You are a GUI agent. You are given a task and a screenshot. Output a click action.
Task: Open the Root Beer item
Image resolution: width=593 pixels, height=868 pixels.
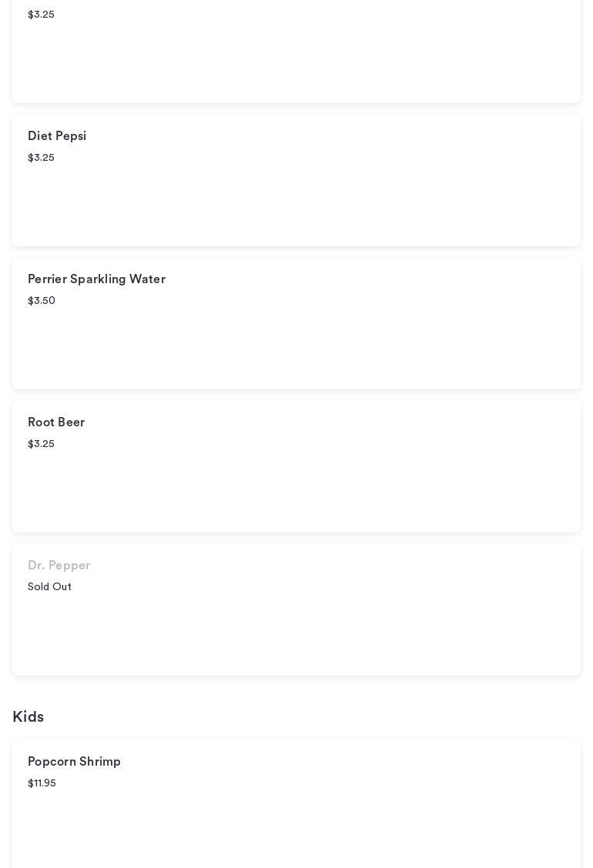pos(56,422)
